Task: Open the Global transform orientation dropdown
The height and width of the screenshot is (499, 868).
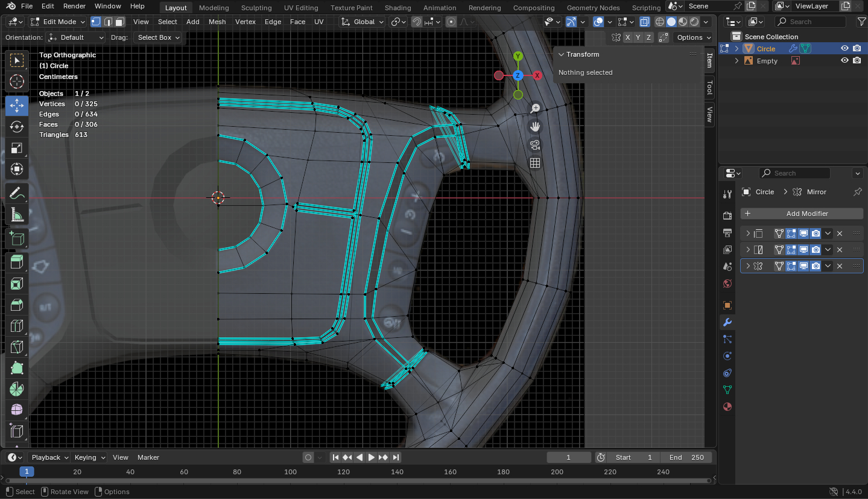Action: [x=362, y=22]
